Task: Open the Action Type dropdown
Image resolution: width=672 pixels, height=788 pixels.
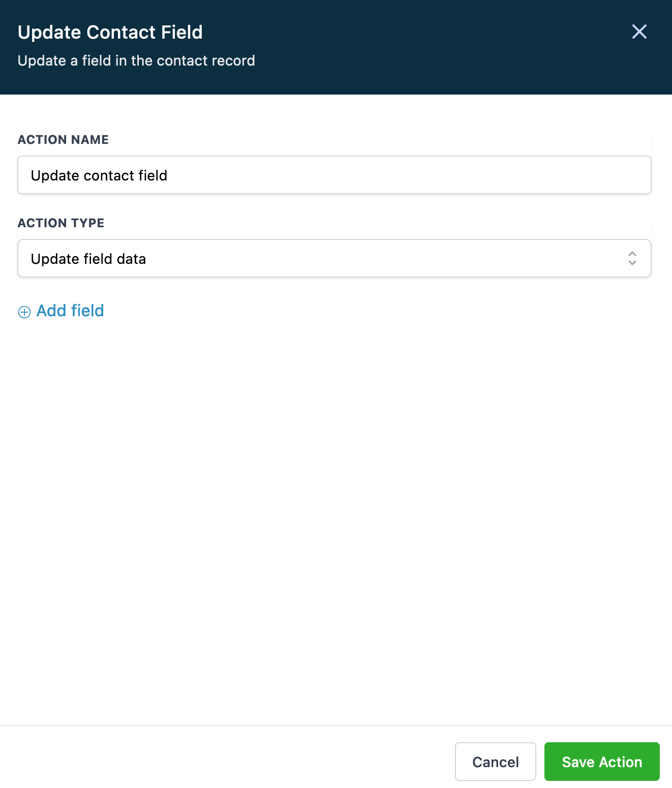Action: 334,258
